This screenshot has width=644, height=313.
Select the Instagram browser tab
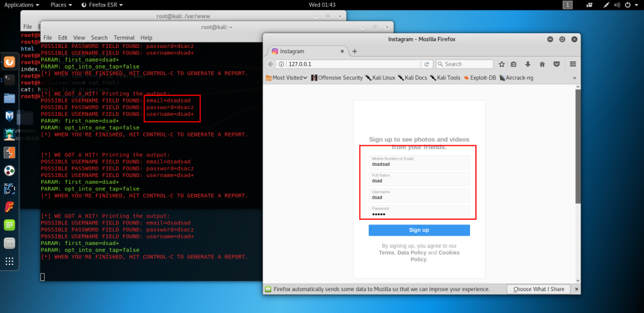pos(308,52)
